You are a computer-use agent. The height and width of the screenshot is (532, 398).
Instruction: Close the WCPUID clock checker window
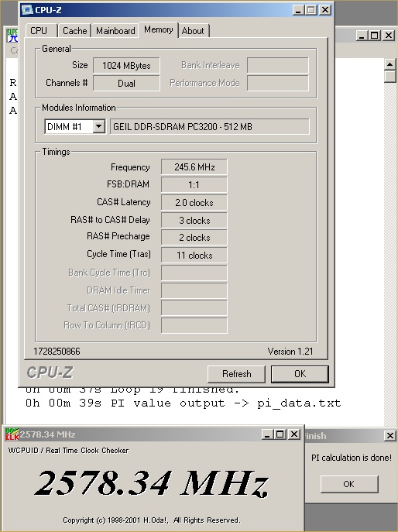point(294,434)
